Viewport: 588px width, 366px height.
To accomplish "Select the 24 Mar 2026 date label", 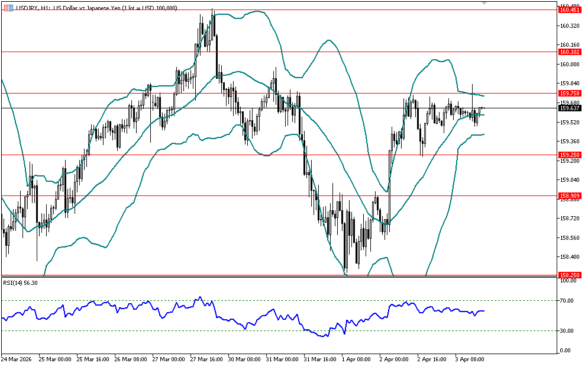I will pyautogui.click(x=17, y=359).
